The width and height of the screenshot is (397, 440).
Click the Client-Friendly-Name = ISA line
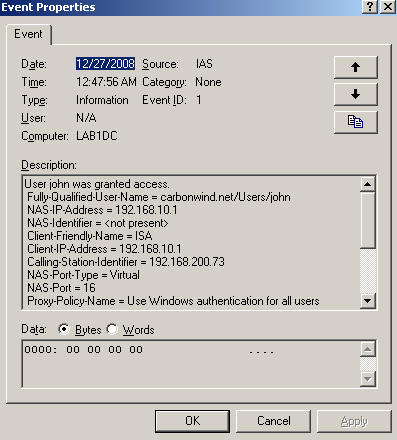tap(90, 236)
